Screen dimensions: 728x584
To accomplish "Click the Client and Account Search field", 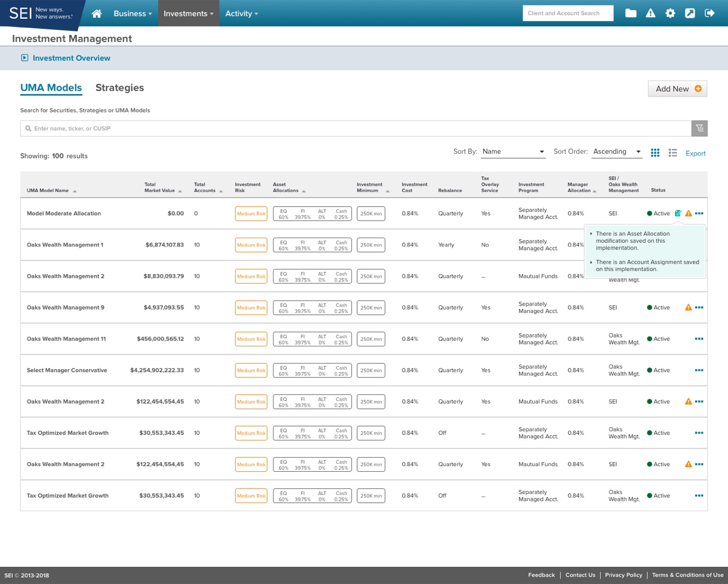I will 568,13.
